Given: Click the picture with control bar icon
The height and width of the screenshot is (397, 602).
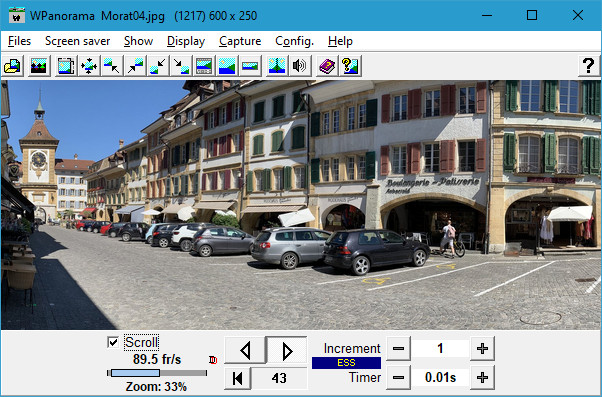Looking at the screenshot, I should pyautogui.click(x=204, y=66).
